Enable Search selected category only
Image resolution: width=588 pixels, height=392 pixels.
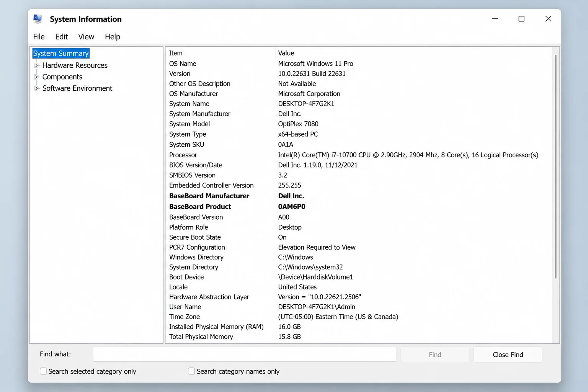click(x=43, y=371)
